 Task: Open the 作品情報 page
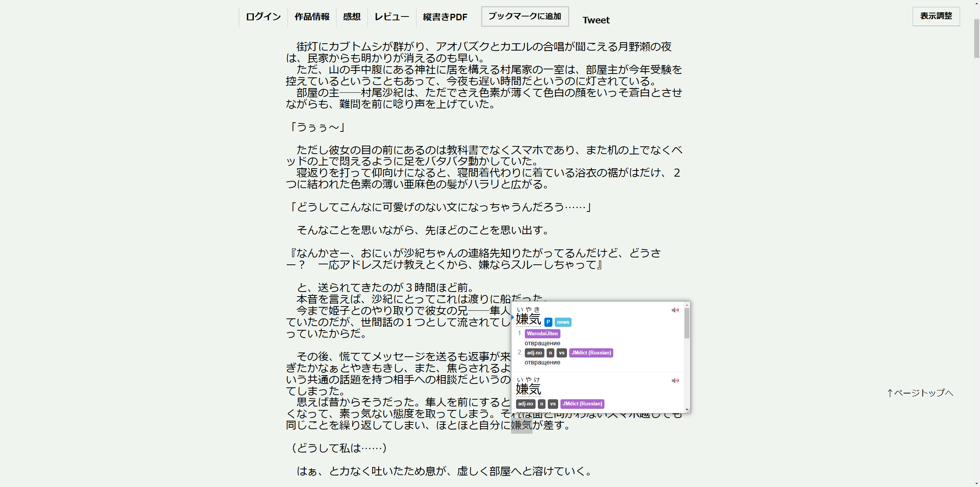(x=312, y=17)
